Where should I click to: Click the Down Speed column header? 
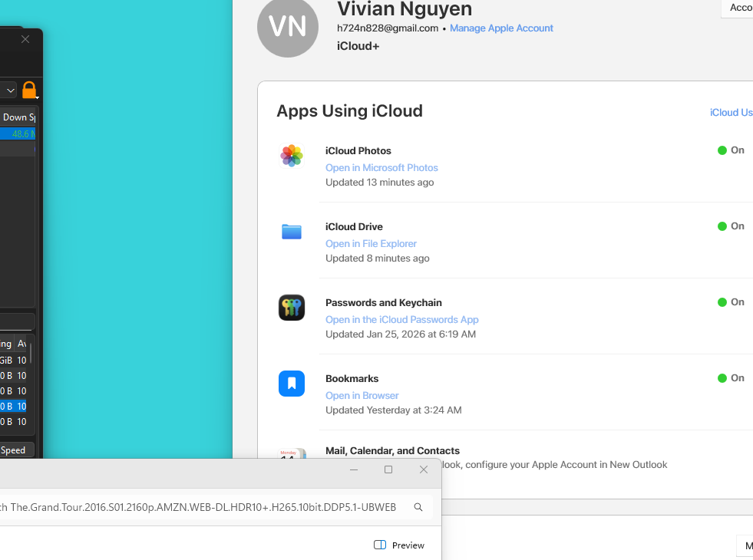coord(18,117)
